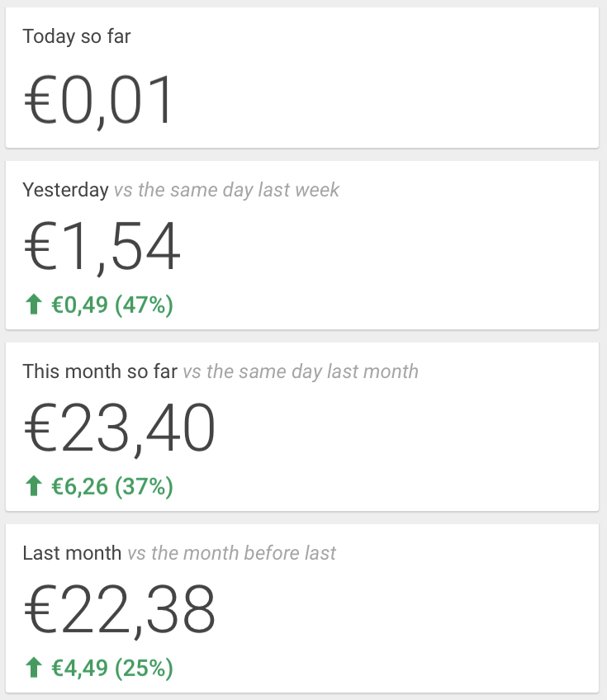Select the €23,40 monthly earnings amount
Image resolution: width=607 pixels, height=700 pixels.
tap(119, 428)
